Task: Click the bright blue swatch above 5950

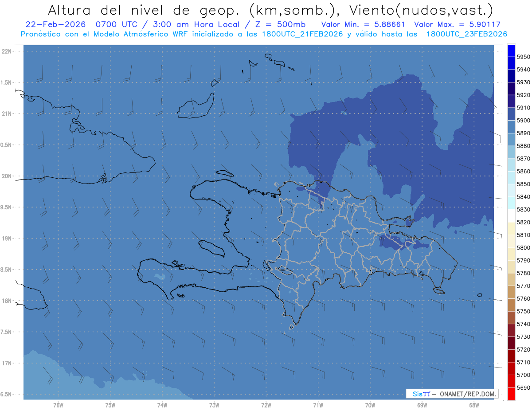Action: pos(511,50)
